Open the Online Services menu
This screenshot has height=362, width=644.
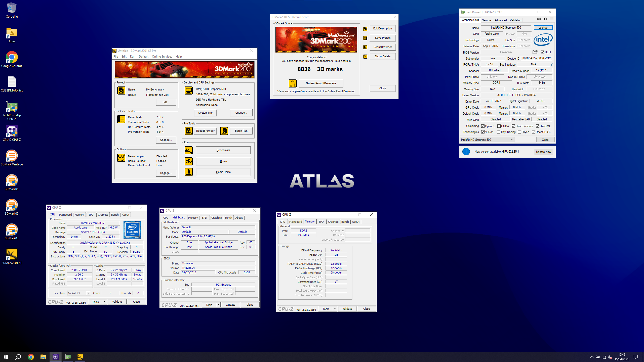162,57
